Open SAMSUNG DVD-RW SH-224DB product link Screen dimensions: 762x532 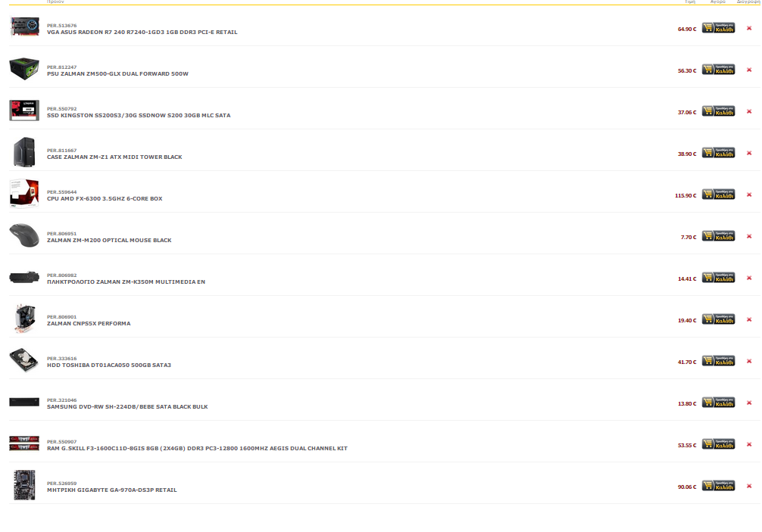[x=127, y=407]
